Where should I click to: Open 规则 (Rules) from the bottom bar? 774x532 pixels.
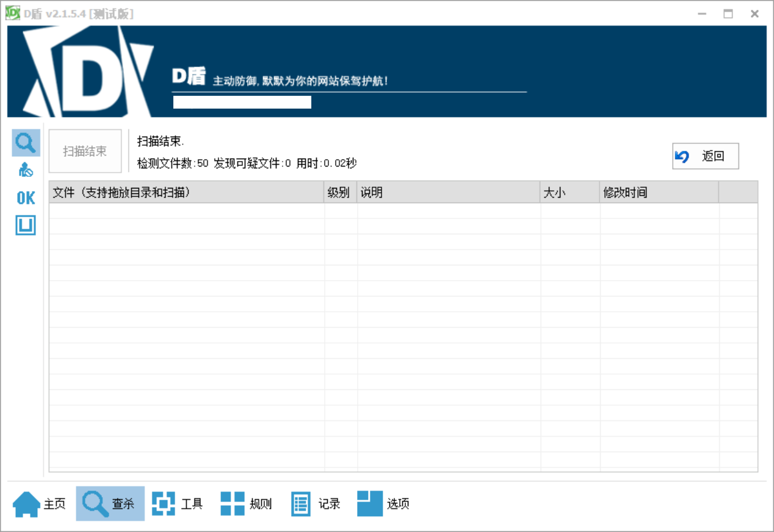tap(247, 504)
